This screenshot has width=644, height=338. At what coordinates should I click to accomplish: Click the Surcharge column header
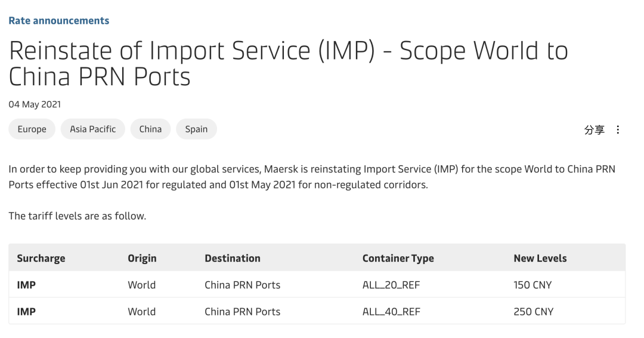pos(41,258)
